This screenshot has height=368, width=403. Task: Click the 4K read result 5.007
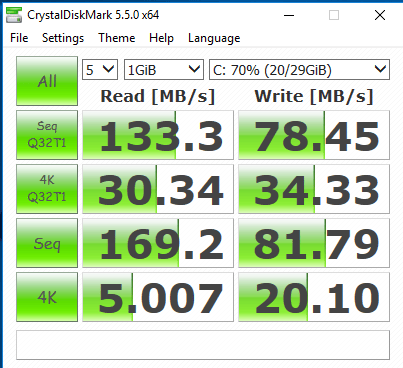[x=158, y=297]
